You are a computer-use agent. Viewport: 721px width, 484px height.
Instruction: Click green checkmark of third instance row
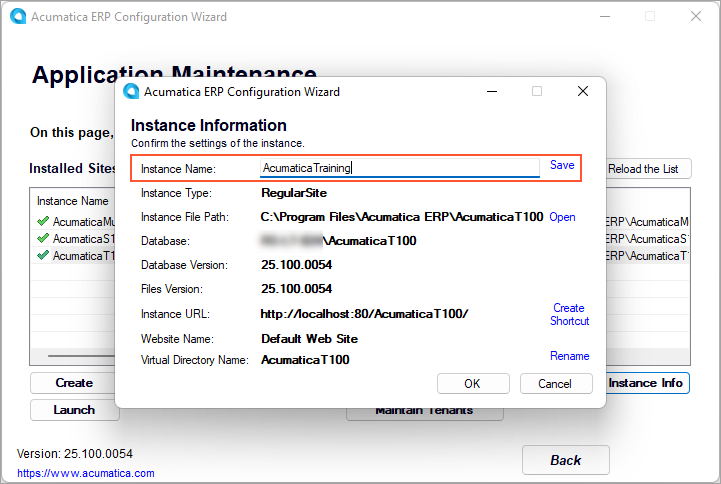tap(42, 255)
